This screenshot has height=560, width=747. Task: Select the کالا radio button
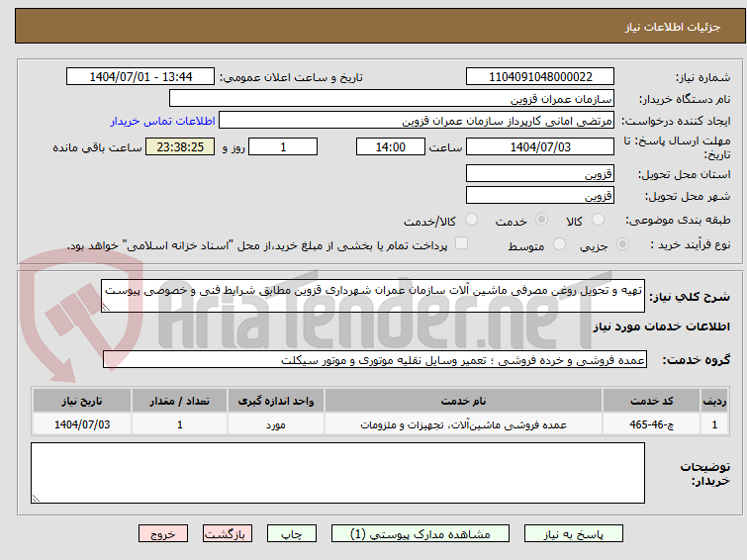598,220
